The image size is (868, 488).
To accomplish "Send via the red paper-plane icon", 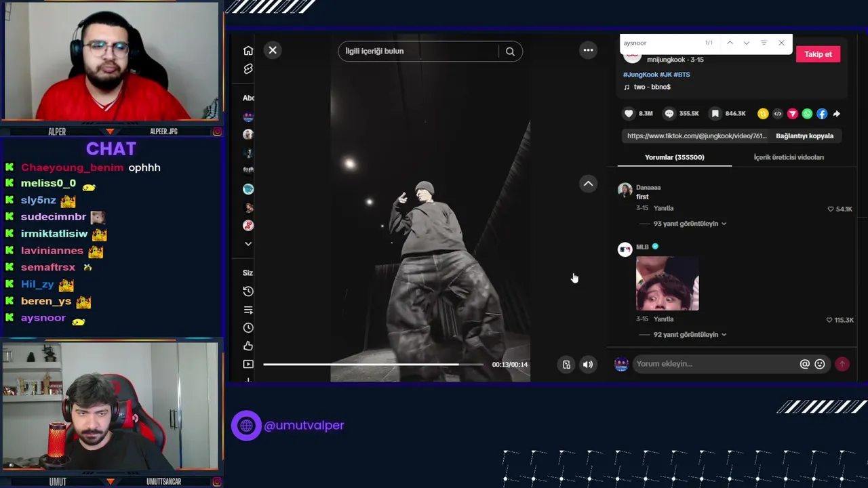I will click(792, 114).
